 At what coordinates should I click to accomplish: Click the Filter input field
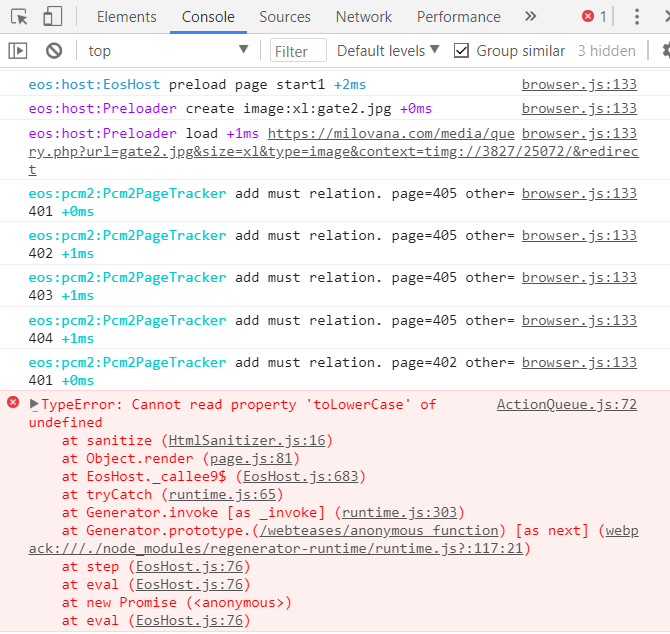[x=298, y=51]
